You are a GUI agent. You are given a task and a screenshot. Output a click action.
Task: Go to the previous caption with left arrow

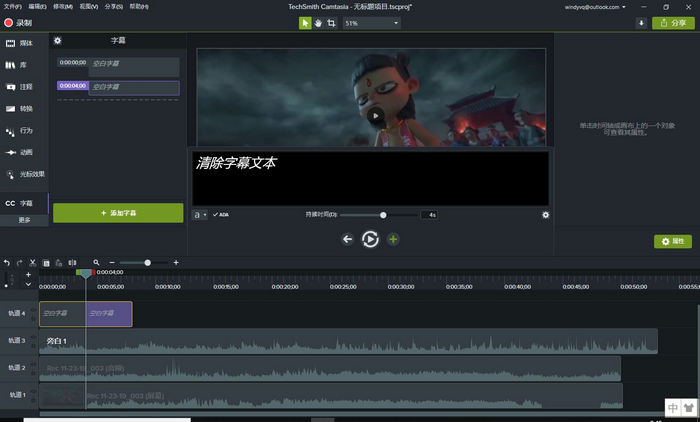click(x=347, y=239)
